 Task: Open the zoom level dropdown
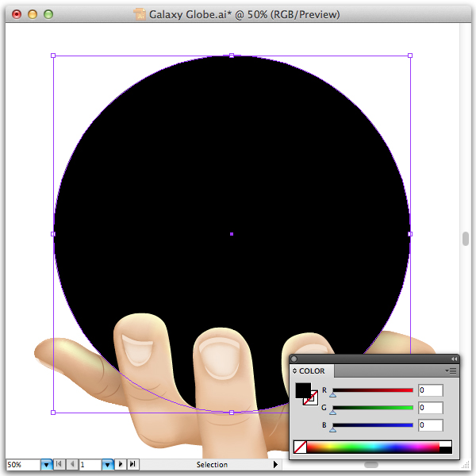click(x=47, y=464)
